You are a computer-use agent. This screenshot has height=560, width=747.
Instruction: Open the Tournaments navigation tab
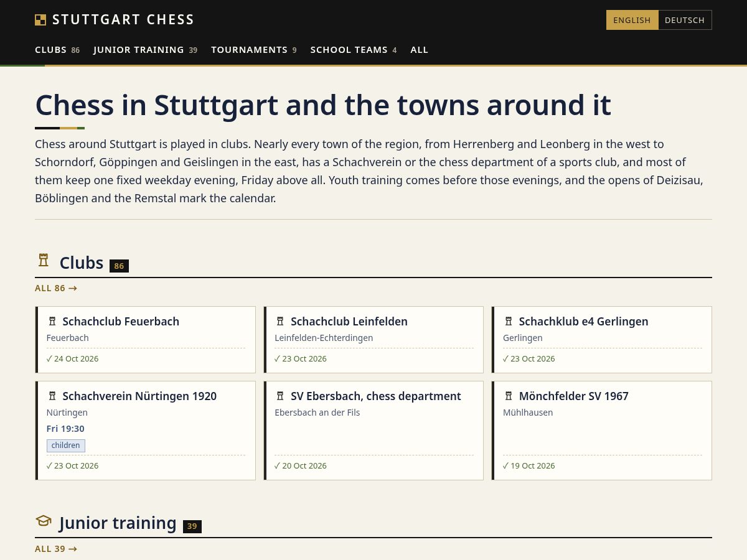[x=254, y=50]
